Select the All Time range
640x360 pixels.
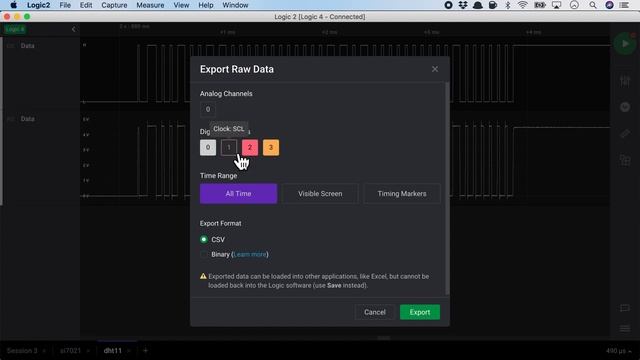pyautogui.click(x=238, y=193)
